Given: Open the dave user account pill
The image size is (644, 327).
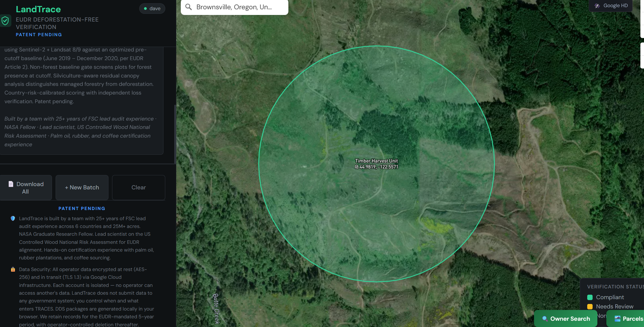Looking at the screenshot, I should tap(152, 8).
